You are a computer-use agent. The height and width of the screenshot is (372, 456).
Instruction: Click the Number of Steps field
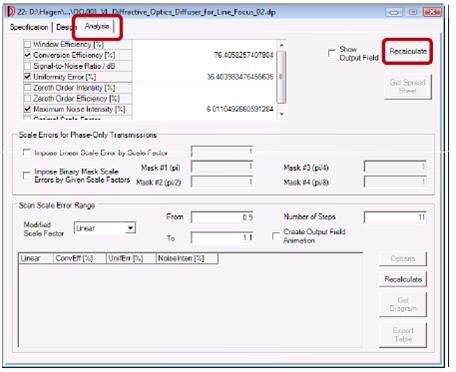click(x=395, y=217)
